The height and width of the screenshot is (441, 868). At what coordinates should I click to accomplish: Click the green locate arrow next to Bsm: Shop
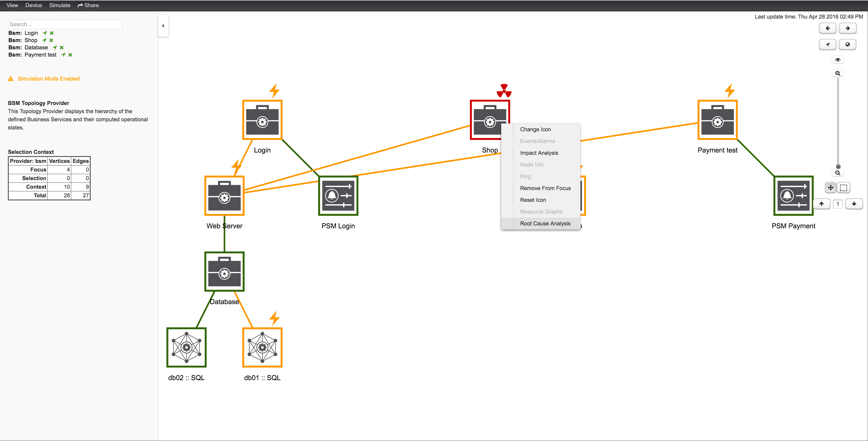tap(44, 40)
